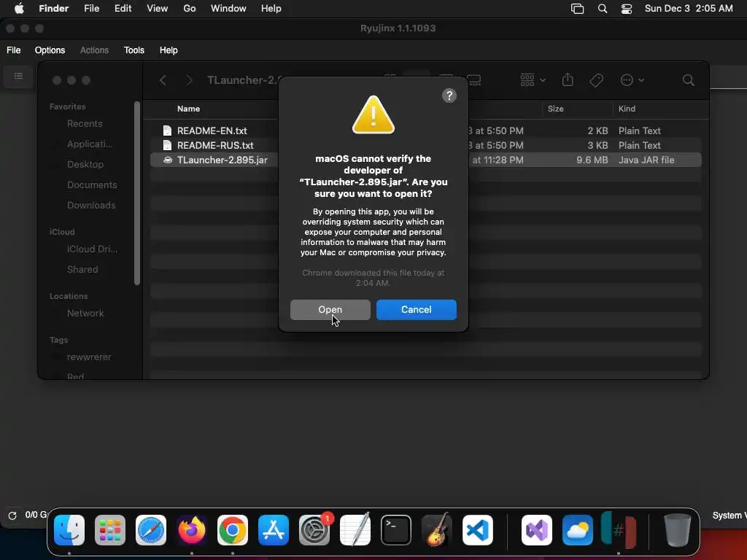Open the Finder more actions dropdown
Image resolution: width=747 pixels, height=560 pixels.
(632, 80)
